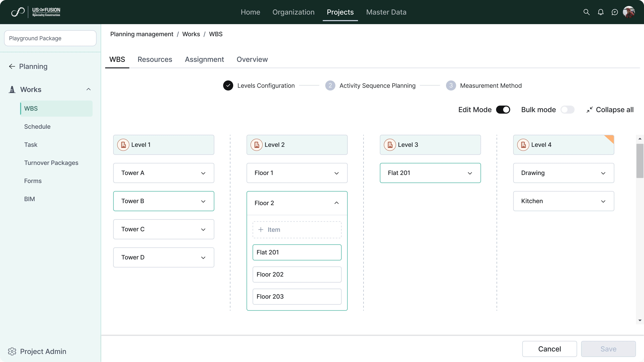The height and width of the screenshot is (362, 644).
Task: Click the Level 1 building icon
Action: [123, 145]
